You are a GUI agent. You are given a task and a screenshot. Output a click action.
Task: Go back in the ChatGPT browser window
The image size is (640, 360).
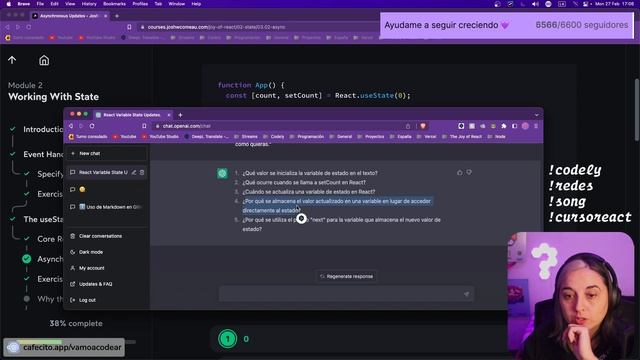click(71, 126)
